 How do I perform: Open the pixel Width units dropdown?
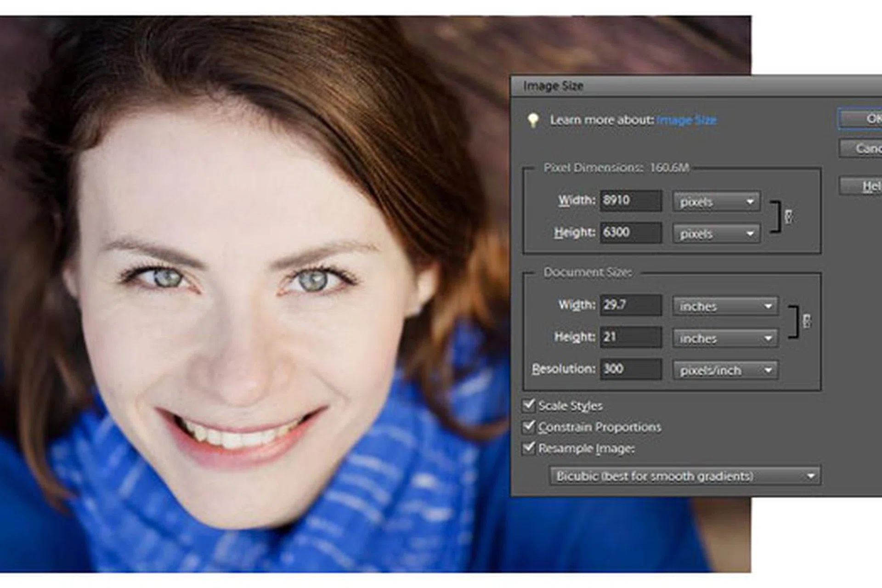tap(716, 202)
